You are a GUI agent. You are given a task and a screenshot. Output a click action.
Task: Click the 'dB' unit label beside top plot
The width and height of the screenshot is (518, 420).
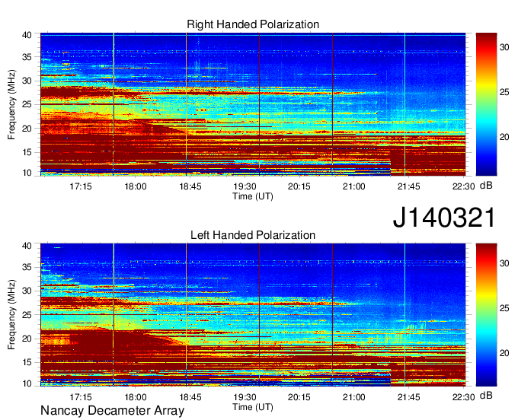486,185
